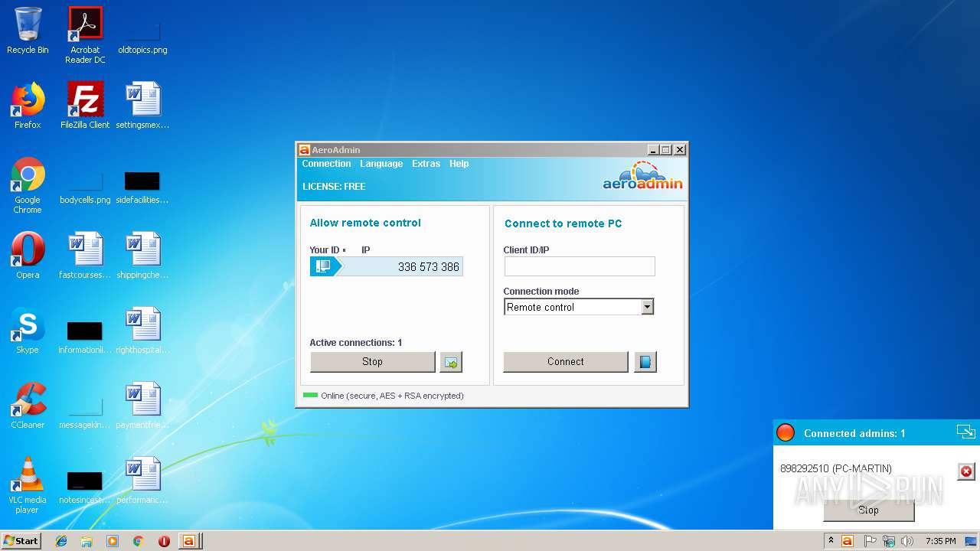
Task: Click the Connect button
Action: [x=566, y=362]
